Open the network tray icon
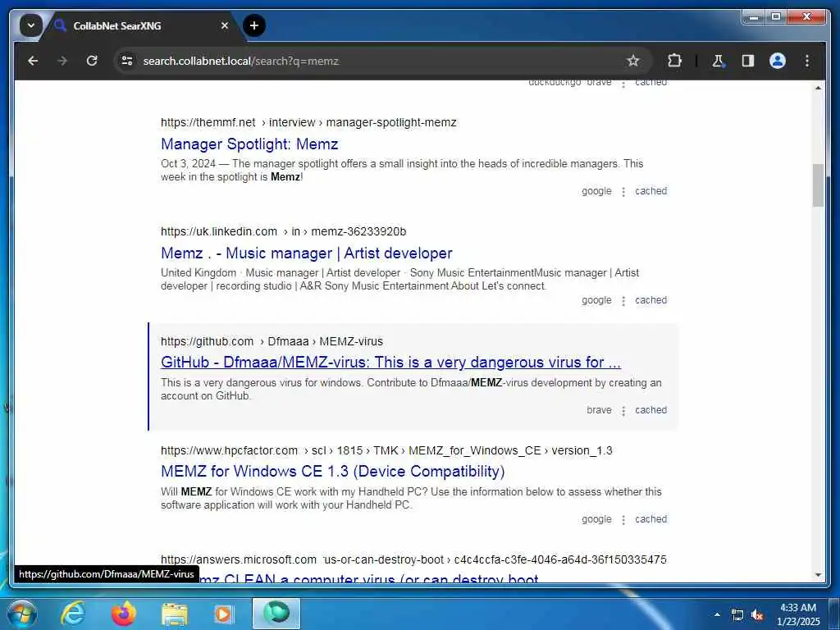The width and height of the screenshot is (840, 630). click(737, 615)
